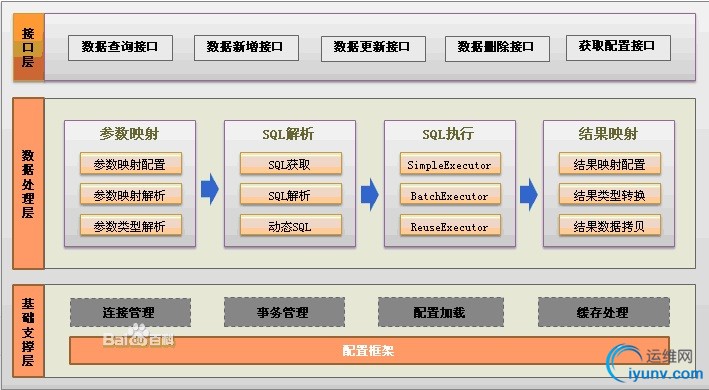Select the SimpleExecutor item
709x390 pixels.
[x=450, y=164]
